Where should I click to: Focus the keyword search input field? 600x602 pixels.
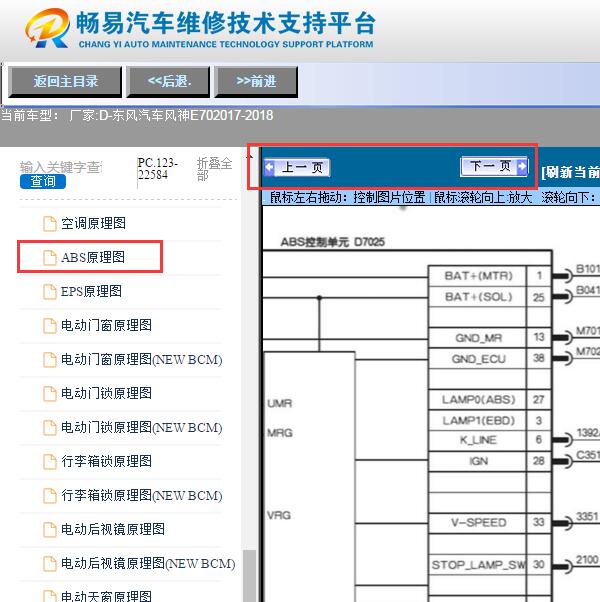(61, 167)
